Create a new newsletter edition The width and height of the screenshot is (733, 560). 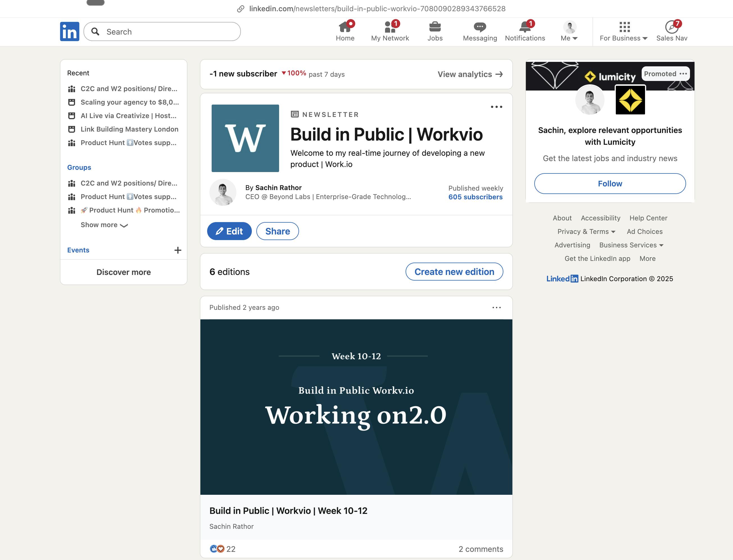click(x=454, y=272)
